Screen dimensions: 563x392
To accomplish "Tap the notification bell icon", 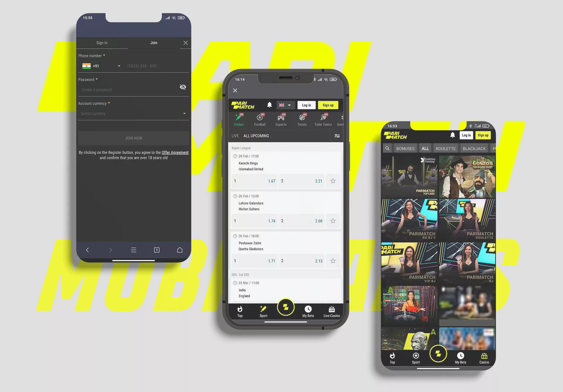I will [269, 105].
